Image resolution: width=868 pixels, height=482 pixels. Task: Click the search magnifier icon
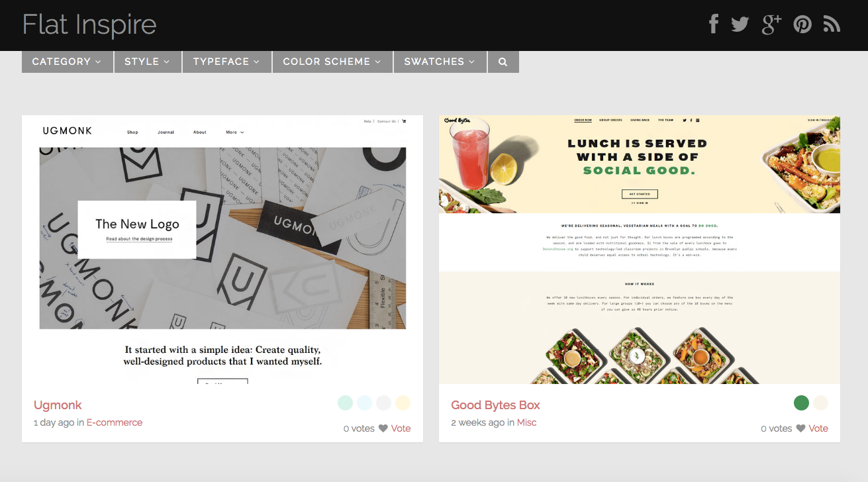point(503,62)
